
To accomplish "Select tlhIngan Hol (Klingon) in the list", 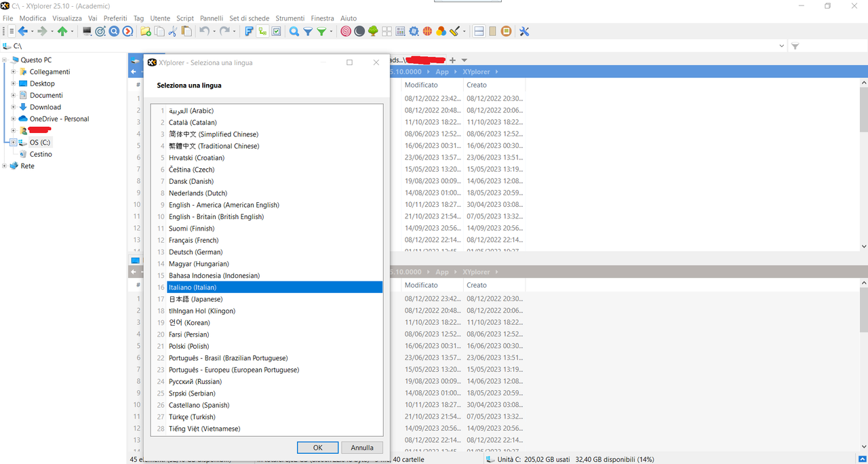I will [275, 311].
